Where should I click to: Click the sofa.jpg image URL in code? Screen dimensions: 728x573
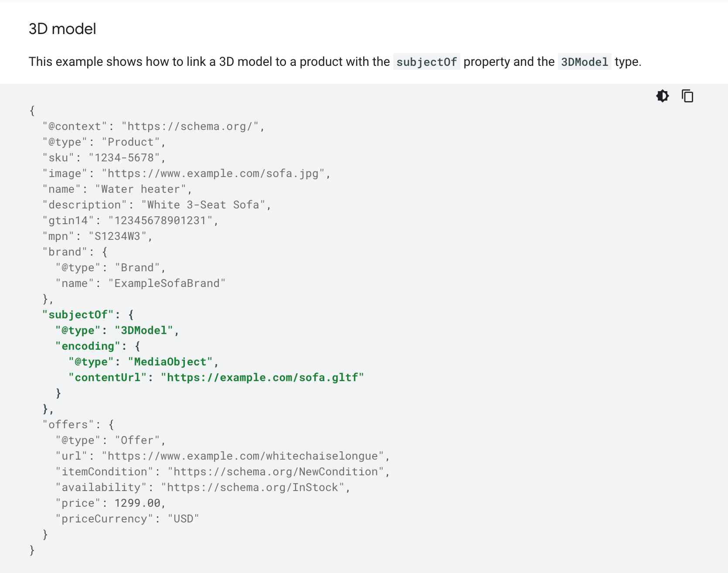[x=213, y=174]
